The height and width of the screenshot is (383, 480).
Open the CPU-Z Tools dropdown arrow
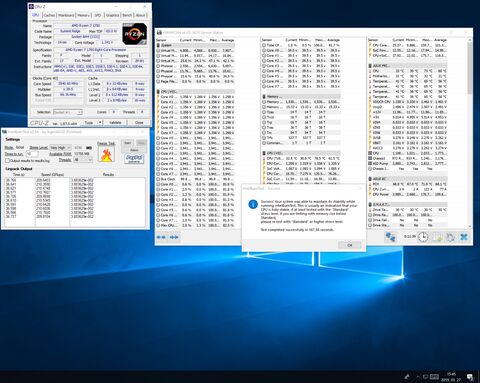pyautogui.click(x=99, y=122)
